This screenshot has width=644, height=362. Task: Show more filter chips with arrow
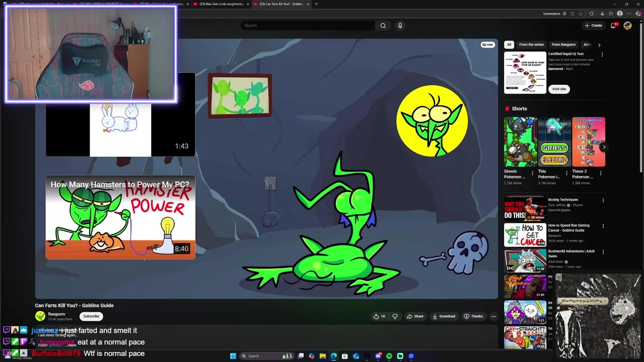coord(599,45)
